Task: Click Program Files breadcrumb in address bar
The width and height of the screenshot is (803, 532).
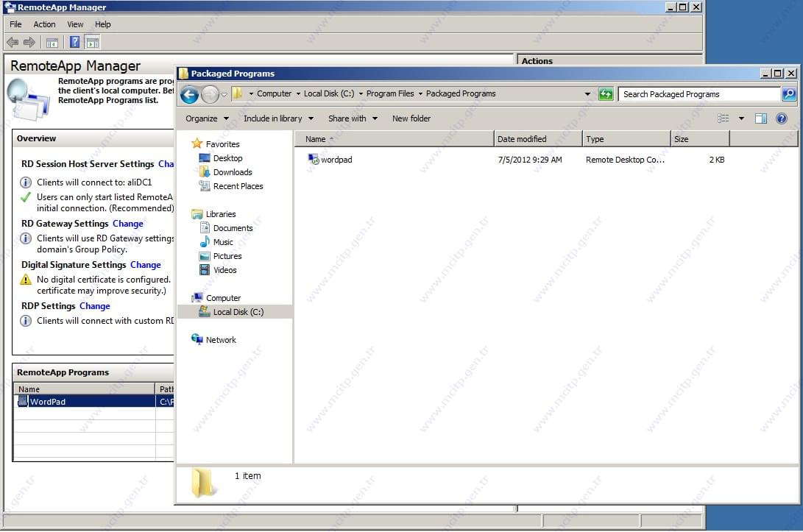Action: pos(389,93)
